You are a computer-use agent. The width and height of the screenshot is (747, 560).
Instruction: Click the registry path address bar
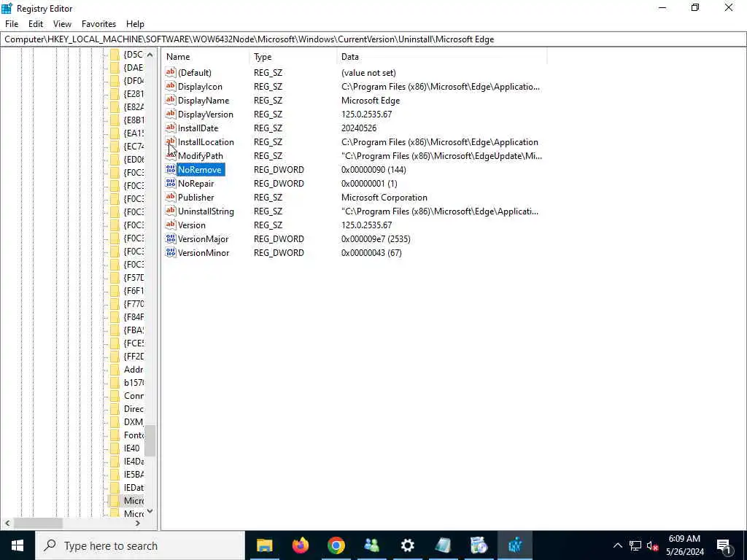[373, 39]
